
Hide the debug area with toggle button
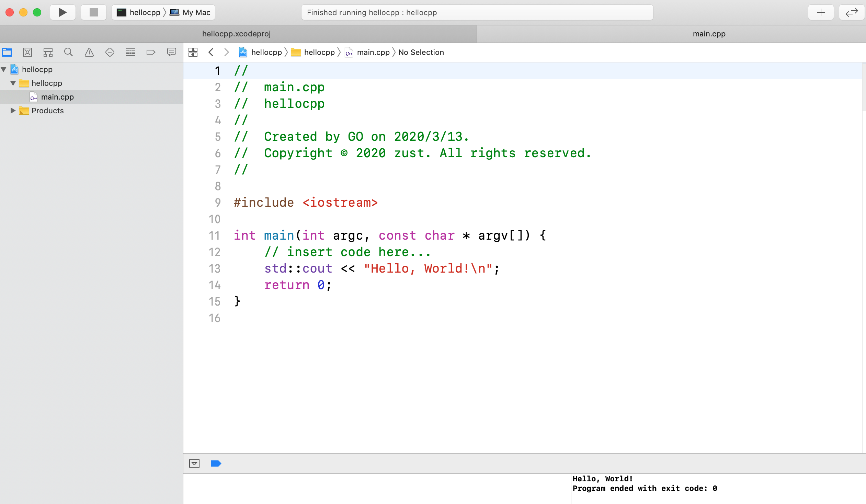194,463
